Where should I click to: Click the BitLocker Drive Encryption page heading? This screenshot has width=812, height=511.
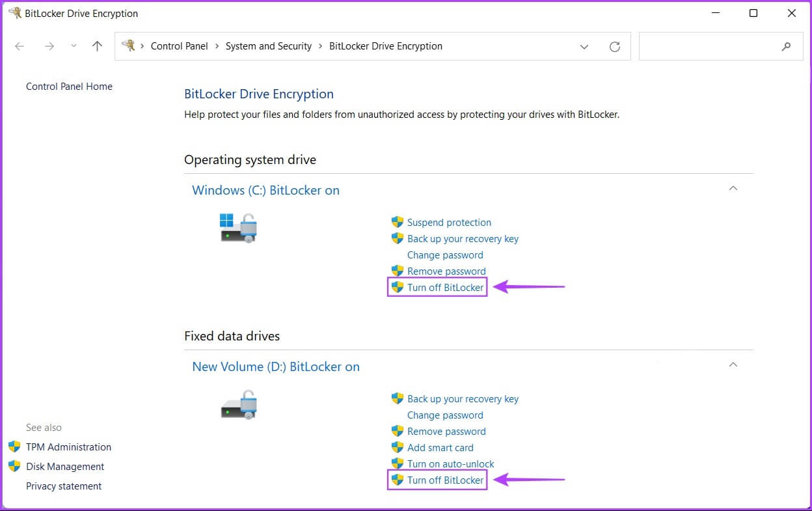259,94
